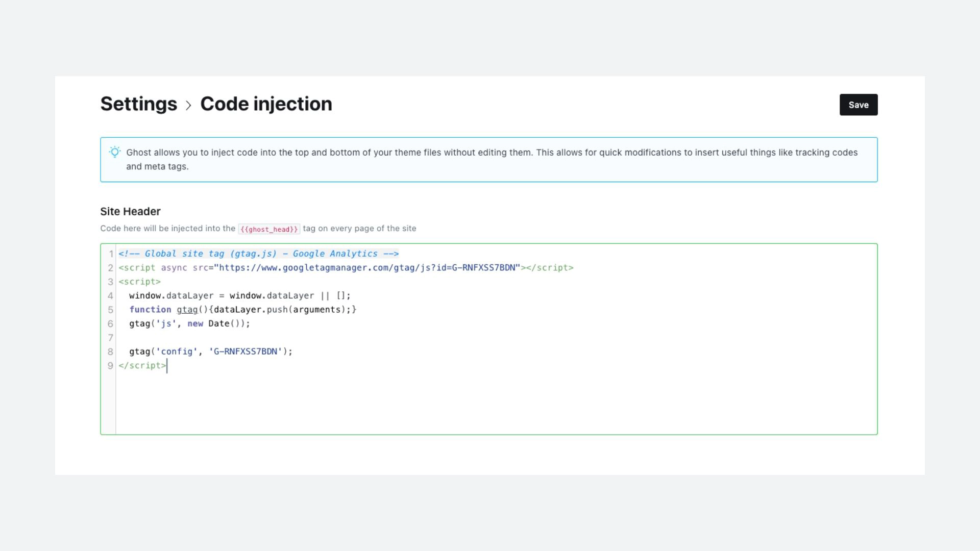
Task: Click gutter line number 1
Action: coord(111,254)
